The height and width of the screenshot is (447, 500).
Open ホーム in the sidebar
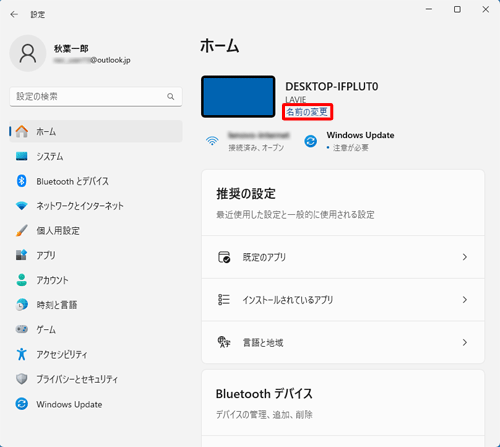[x=96, y=131]
